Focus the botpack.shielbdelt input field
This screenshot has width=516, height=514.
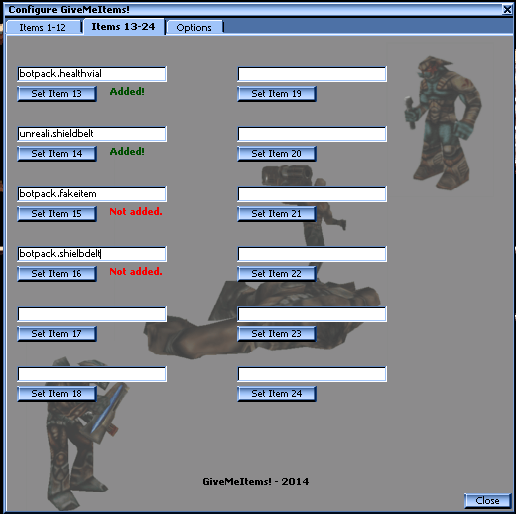92,254
